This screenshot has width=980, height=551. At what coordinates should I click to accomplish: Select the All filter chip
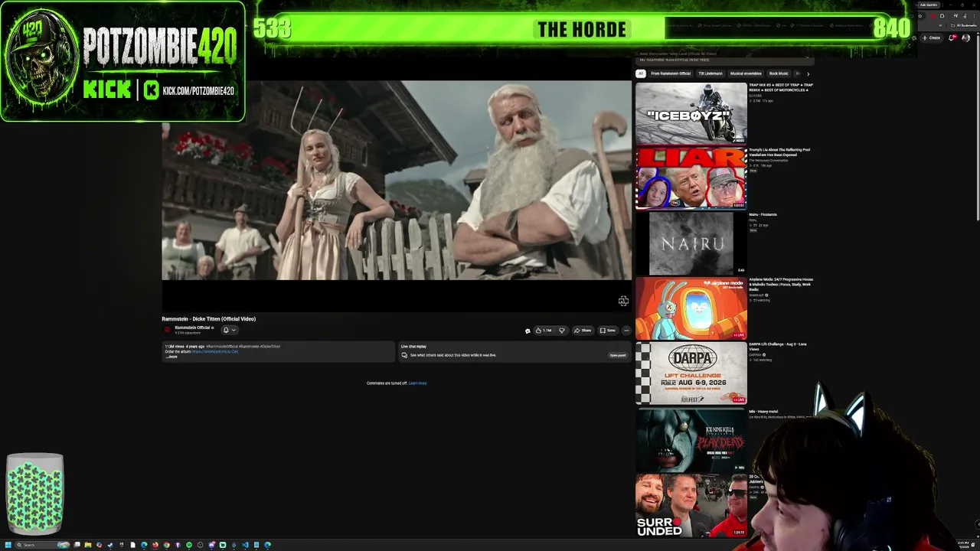[641, 73]
